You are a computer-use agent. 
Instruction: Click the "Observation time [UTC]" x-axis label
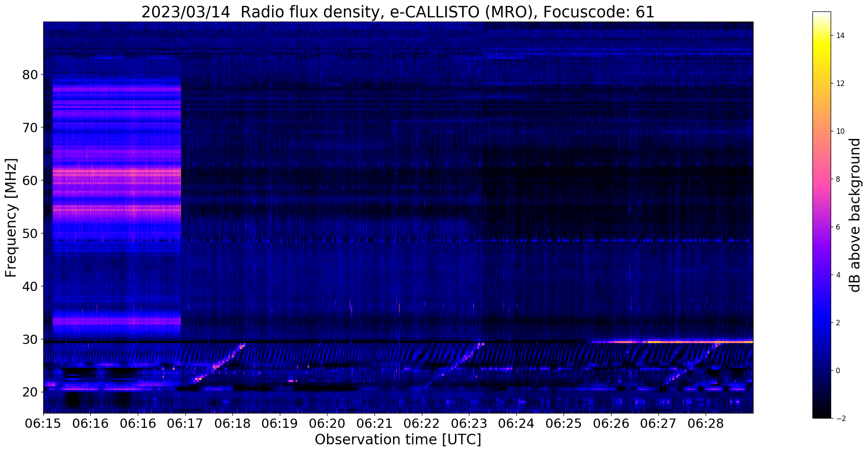point(398,440)
